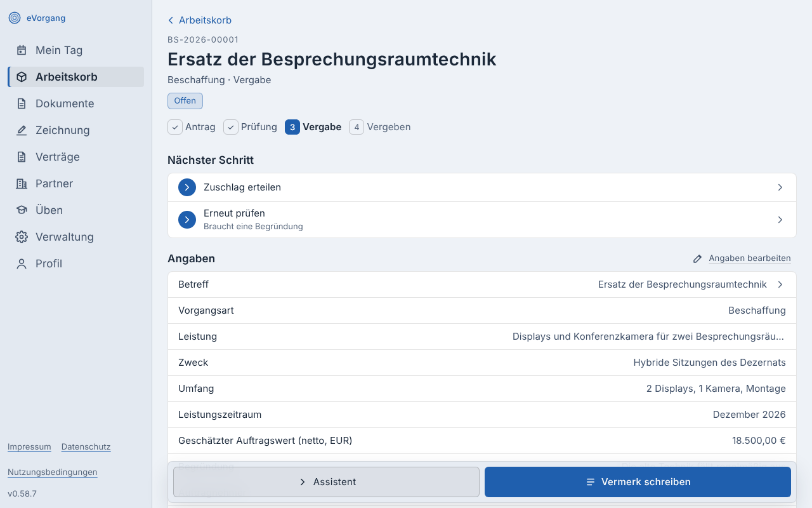
Task: Click the Arbeitskorb box icon
Action: pos(22,77)
